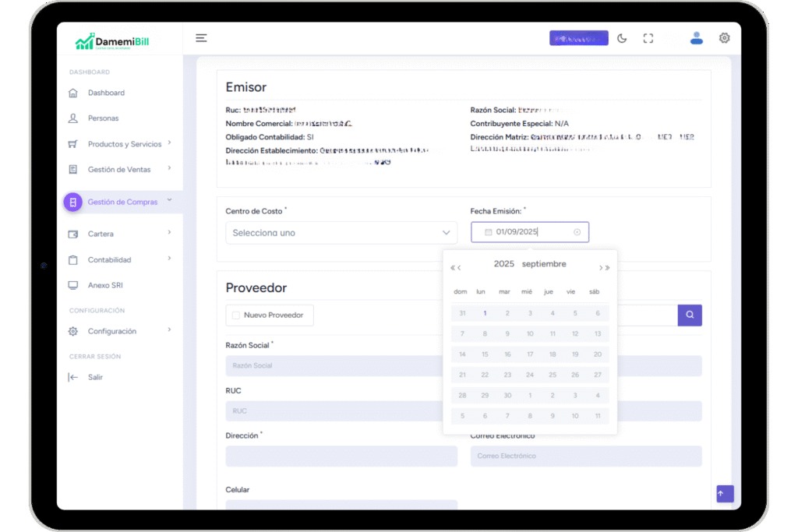798x532 pixels.
Task: Click scroll-to-top arrow button
Action: [725, 494]
